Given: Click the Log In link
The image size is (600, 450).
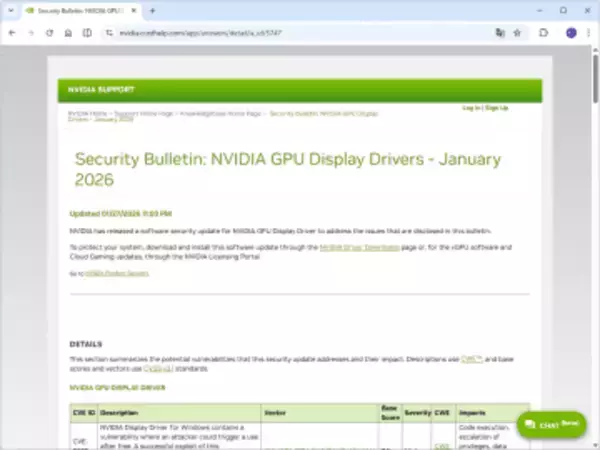Looking at the screenshot, I should point(471,108).
